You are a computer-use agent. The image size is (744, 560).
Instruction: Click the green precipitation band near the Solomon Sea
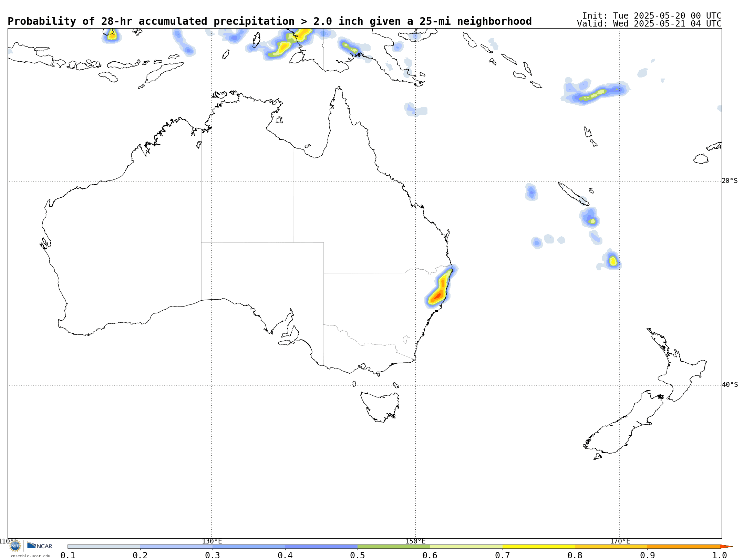(x=592, y=95)
